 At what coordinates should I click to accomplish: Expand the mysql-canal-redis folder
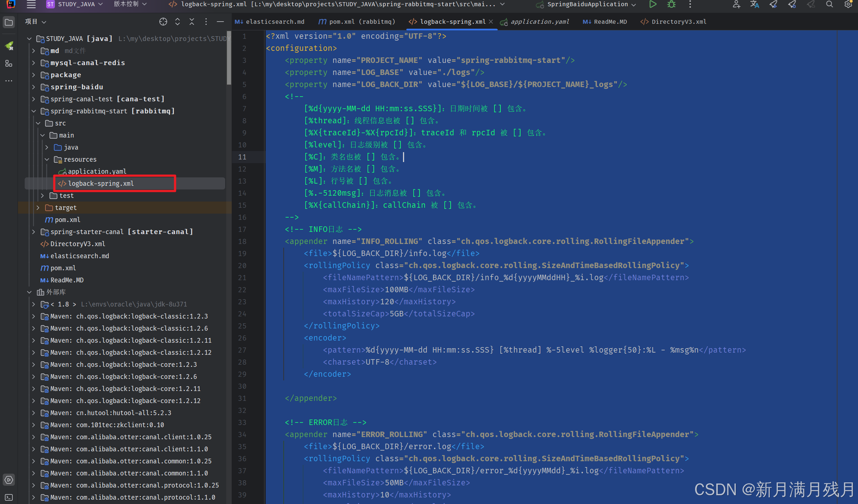[x=34, y=63]
